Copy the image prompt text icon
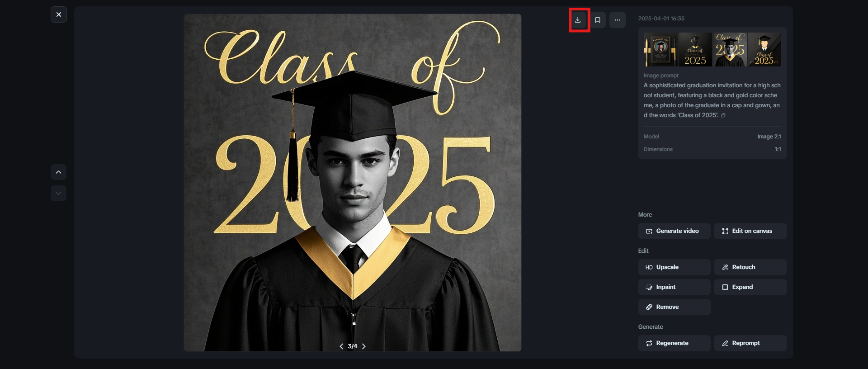Screen dimensions: 868x369 723,115
